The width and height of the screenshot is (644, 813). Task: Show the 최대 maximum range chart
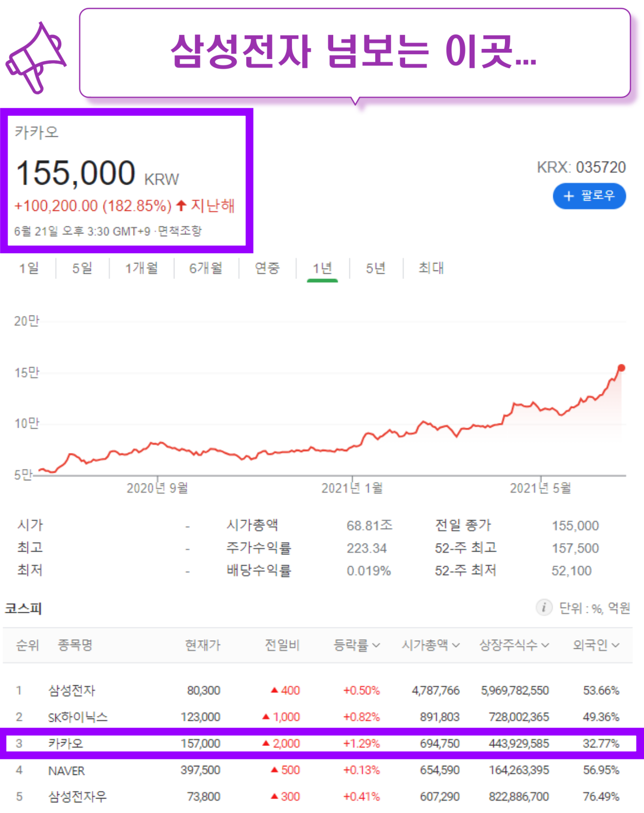pyautogui.click(x=431, y=268)
